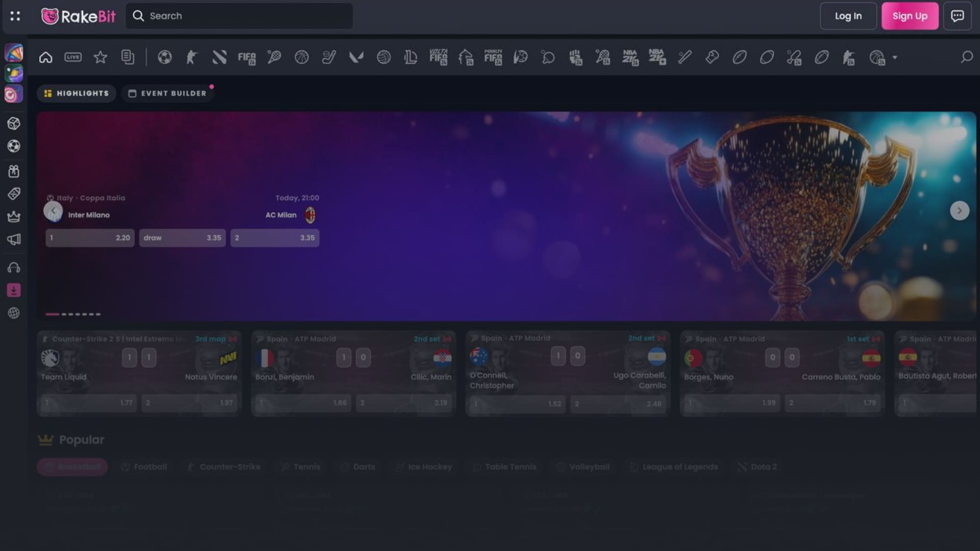Open the Counter-Strike section in the sports bar
This screenshot has width=980, height=551.
coord(192,57)
